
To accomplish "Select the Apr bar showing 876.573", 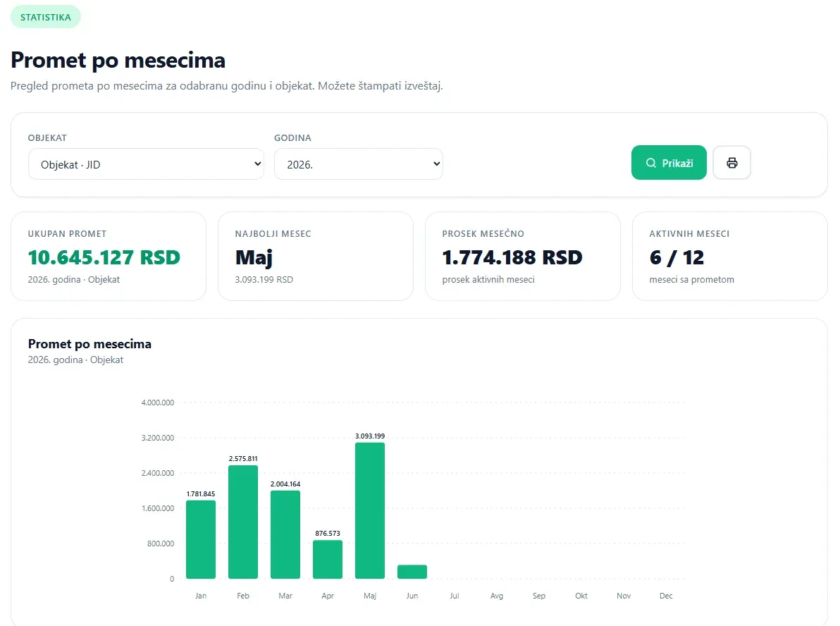I will [327, 559].
